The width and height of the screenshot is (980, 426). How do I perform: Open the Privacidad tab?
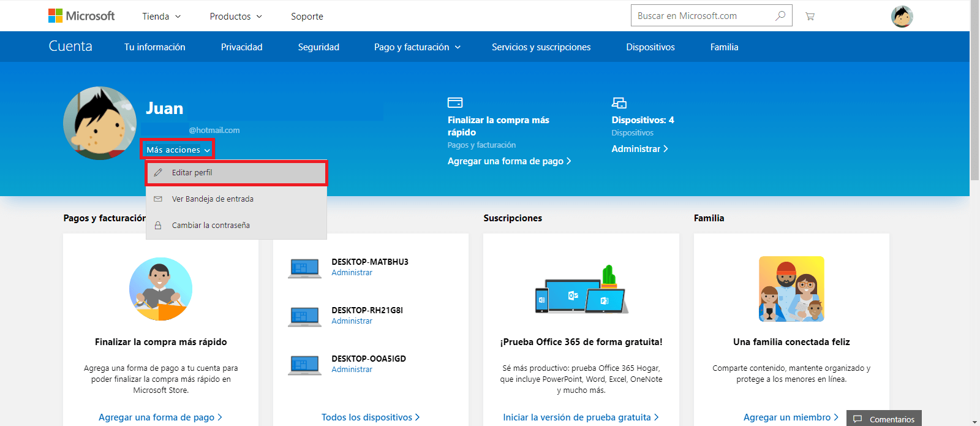pyautogui.click(x=242, y=47)
